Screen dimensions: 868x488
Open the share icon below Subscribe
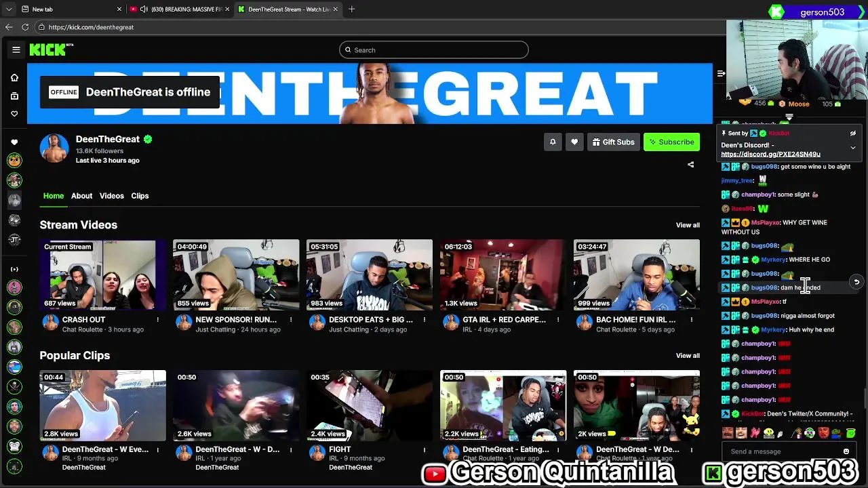pyautogui.click(x=691, y=165)
